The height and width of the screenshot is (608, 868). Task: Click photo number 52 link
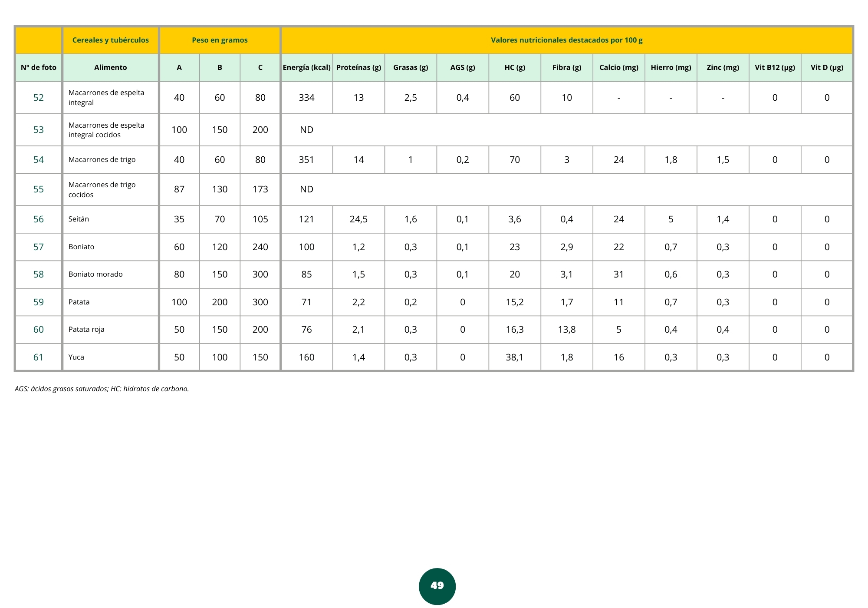[38, 98]
